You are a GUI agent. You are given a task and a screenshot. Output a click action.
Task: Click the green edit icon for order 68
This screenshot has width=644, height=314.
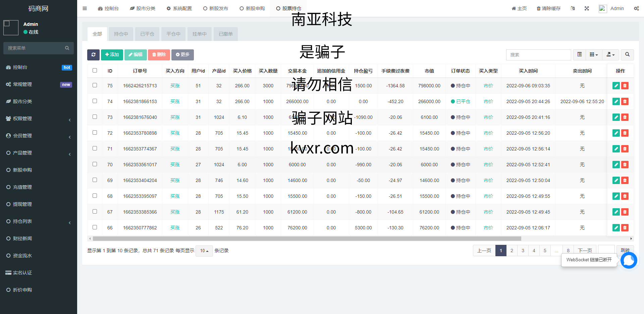(x=616, y=196)
